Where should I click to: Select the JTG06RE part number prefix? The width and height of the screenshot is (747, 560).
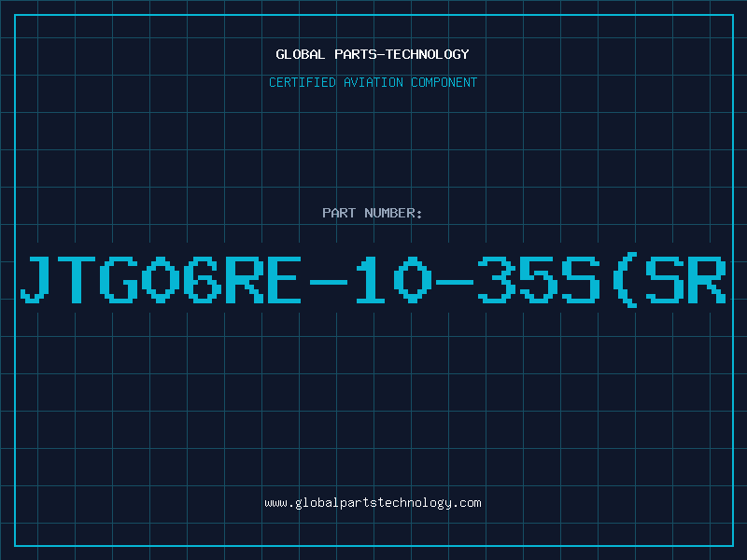[161, 280]
